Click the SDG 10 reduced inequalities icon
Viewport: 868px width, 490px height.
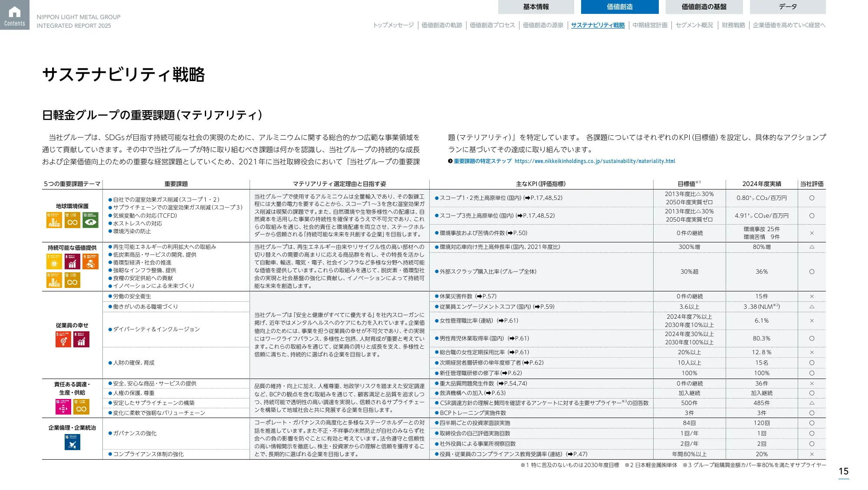pyautogui.click(x=63, y=407)
